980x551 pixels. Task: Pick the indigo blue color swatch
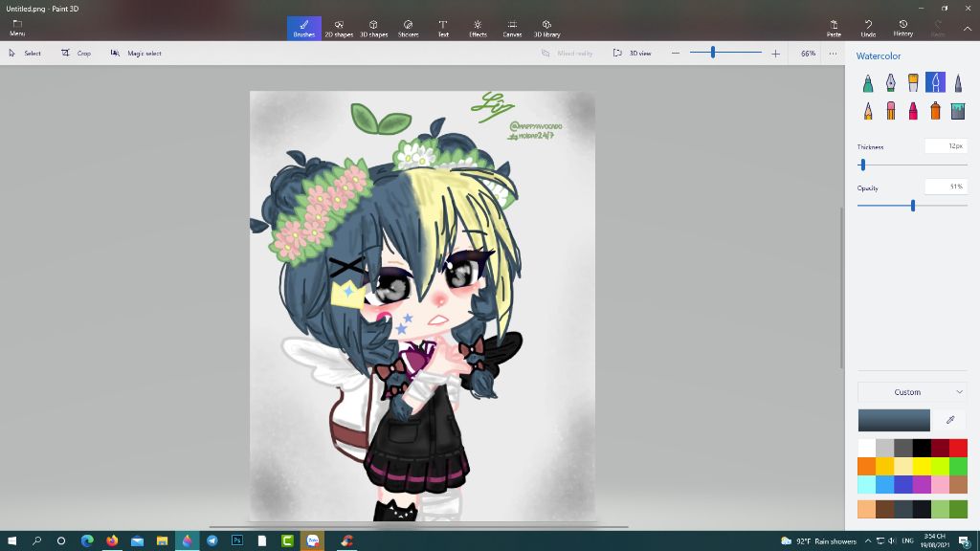903,484
